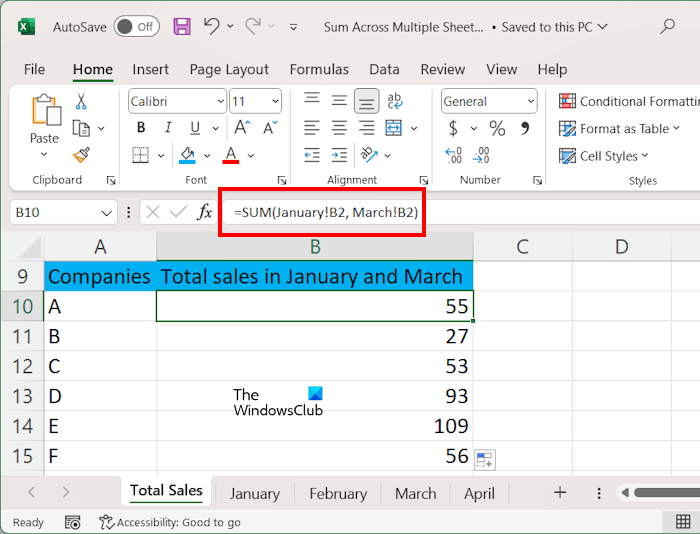Image resolution: width=700 pixels, height=534 pixels.
Task: Apply the red Font Color
Action: [231, 155]
